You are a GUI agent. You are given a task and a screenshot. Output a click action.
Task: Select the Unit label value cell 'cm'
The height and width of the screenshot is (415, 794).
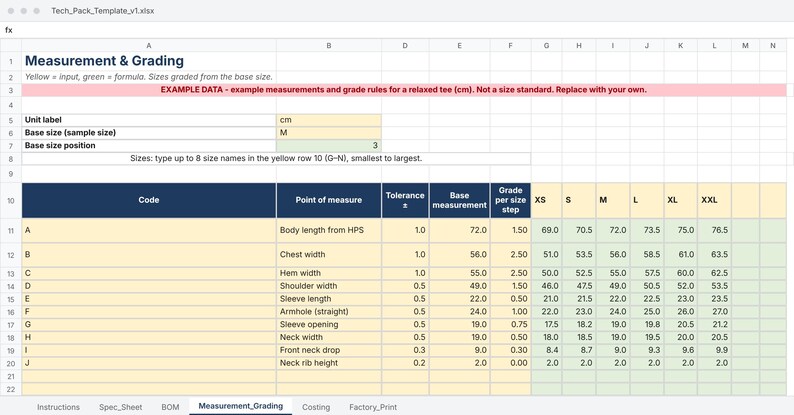point(329,120)
